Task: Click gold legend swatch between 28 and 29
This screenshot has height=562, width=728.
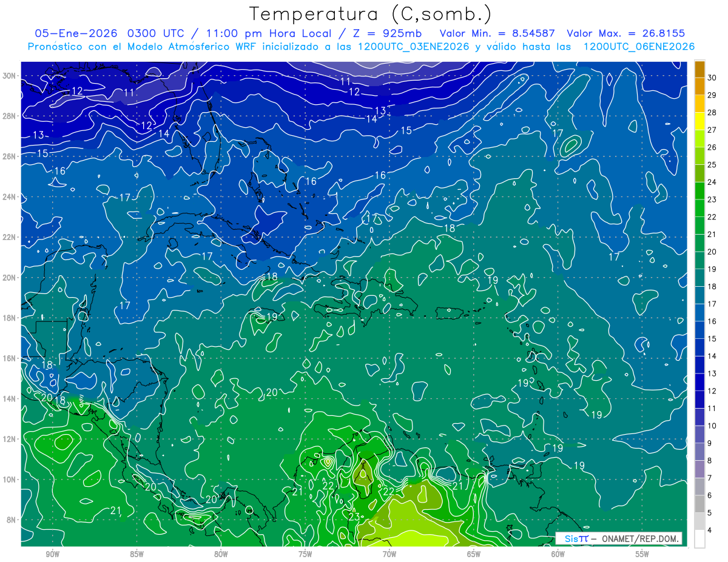Action: [699, 104]
